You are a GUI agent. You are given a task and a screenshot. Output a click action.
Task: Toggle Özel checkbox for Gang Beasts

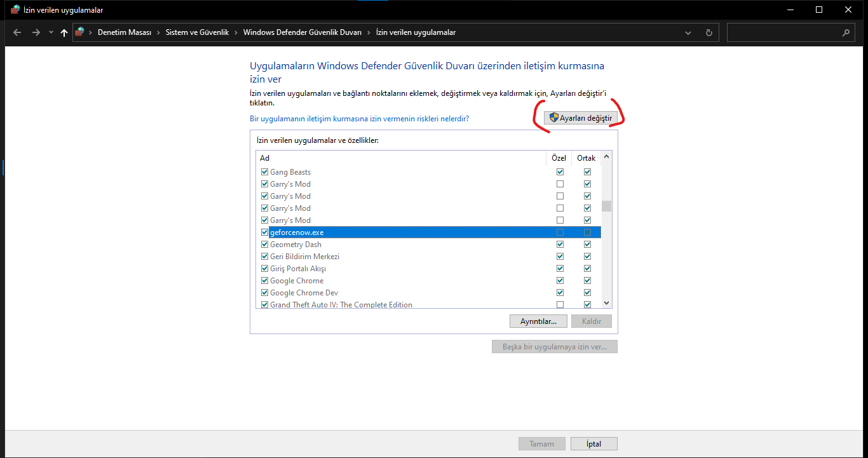click(x=560, y=172)
